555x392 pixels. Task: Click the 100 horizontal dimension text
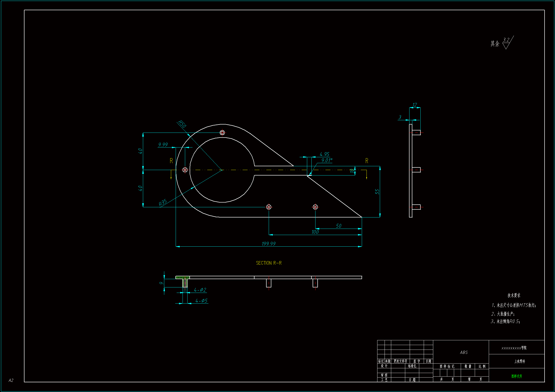[315, 232]
